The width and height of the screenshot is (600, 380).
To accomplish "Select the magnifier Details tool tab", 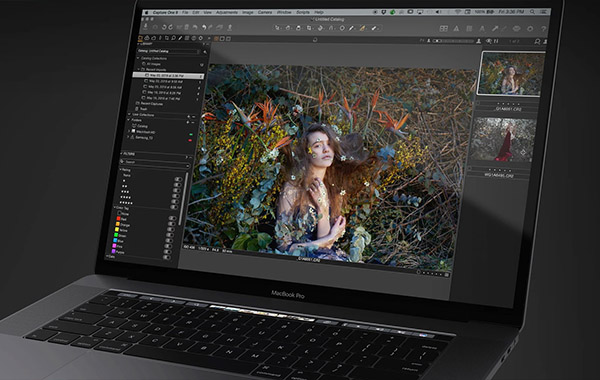I will [173, 38].
